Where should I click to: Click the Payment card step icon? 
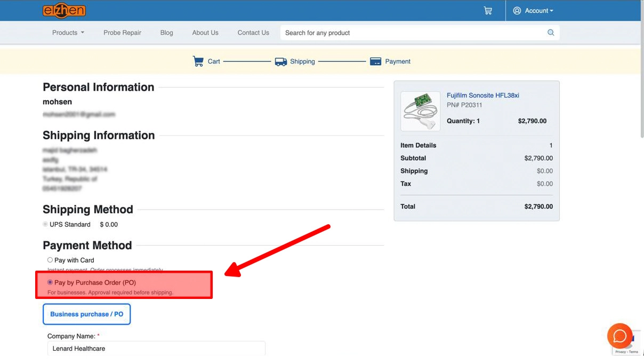point(375,61)
